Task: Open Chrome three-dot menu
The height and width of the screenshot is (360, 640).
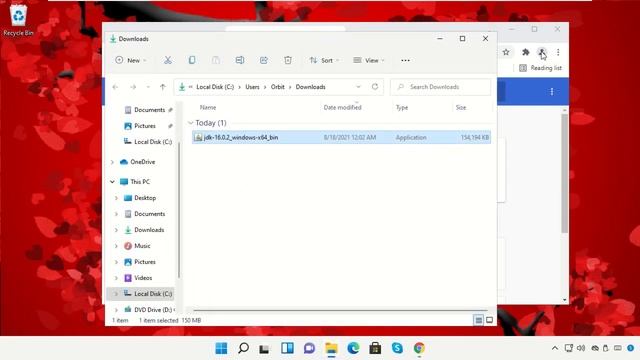Action: pos(558,52)
